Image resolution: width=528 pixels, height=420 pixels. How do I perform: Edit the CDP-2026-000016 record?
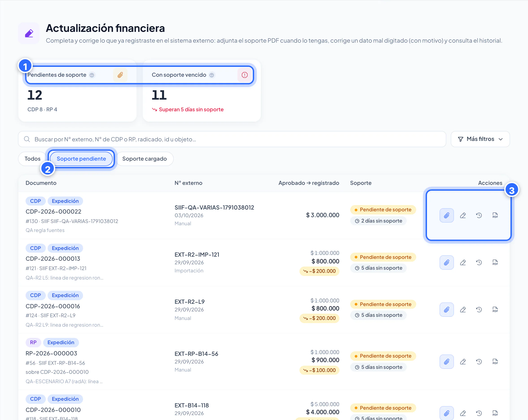point(463,310)
